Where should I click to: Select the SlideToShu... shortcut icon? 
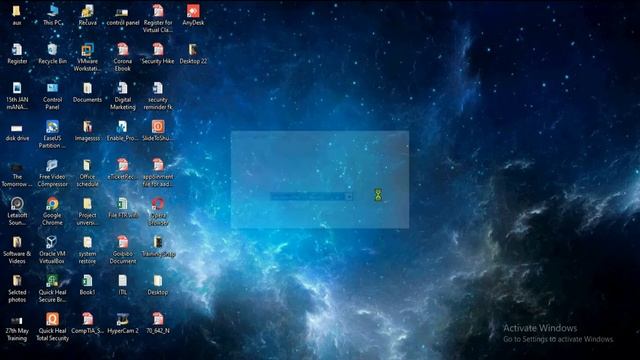point(158,131)
